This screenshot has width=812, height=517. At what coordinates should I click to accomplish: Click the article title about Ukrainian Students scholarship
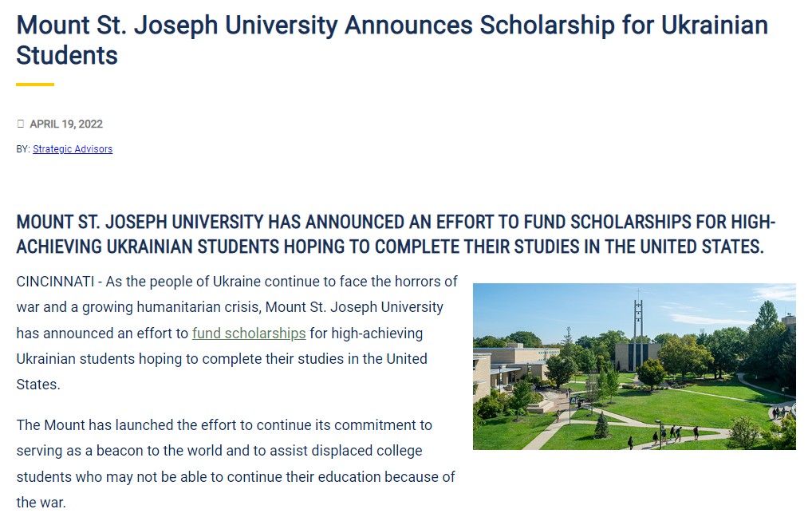click(x=392, y=40)
